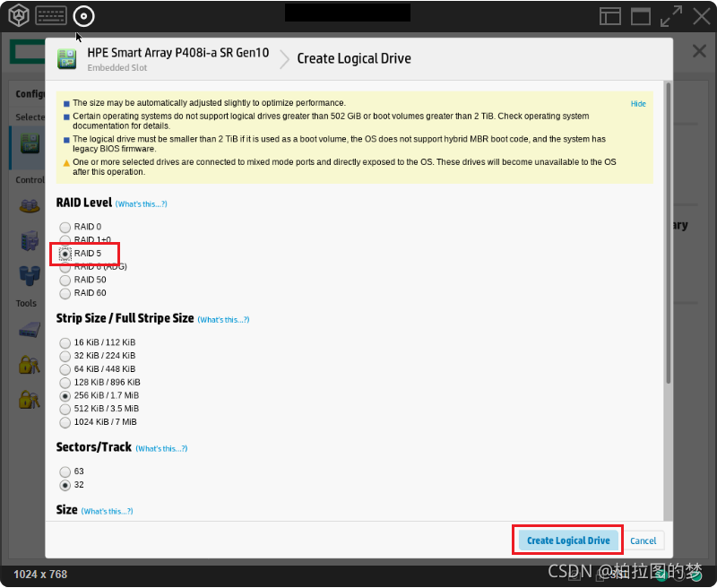Close the background Smart Storage window with its X

[x=699, y=51]
